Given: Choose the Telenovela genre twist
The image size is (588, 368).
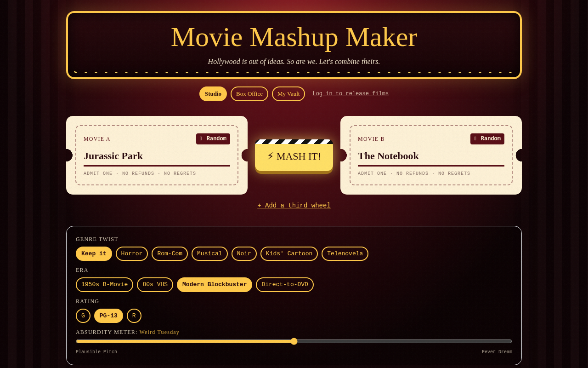Looking at the screenshot, I should coord(345,253).
